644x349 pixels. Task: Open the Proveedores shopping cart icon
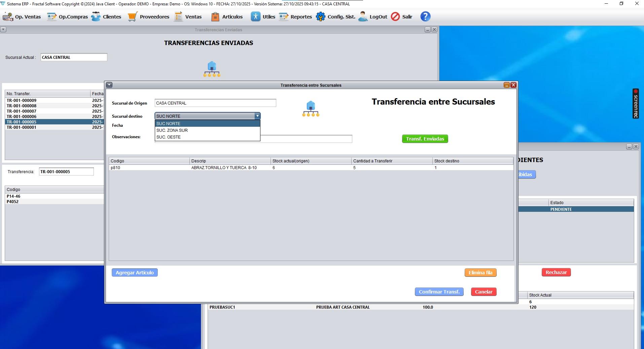133,16
